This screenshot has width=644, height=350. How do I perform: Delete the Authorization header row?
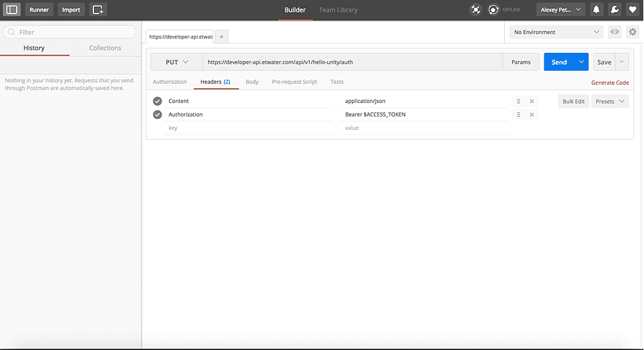coord(531,115)
